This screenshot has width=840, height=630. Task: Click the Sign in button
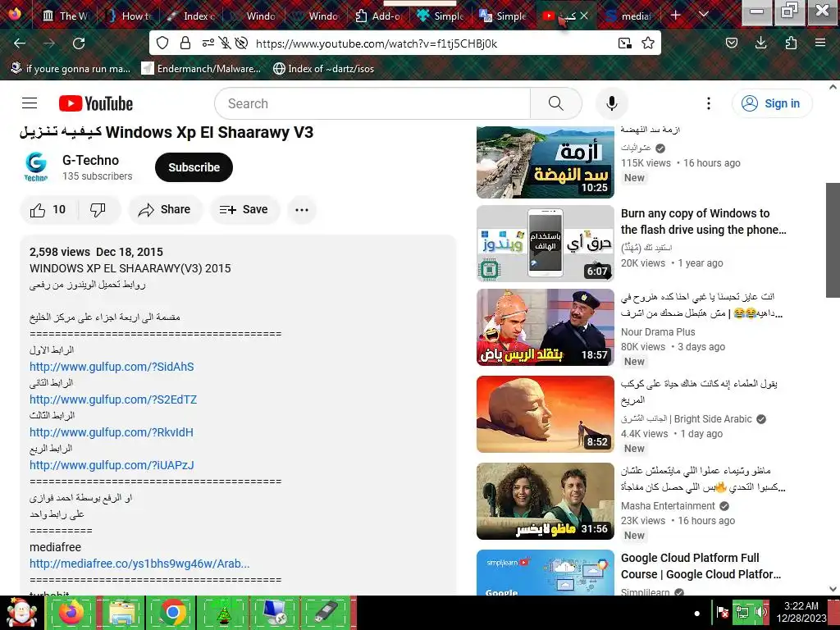coord(771,103)
